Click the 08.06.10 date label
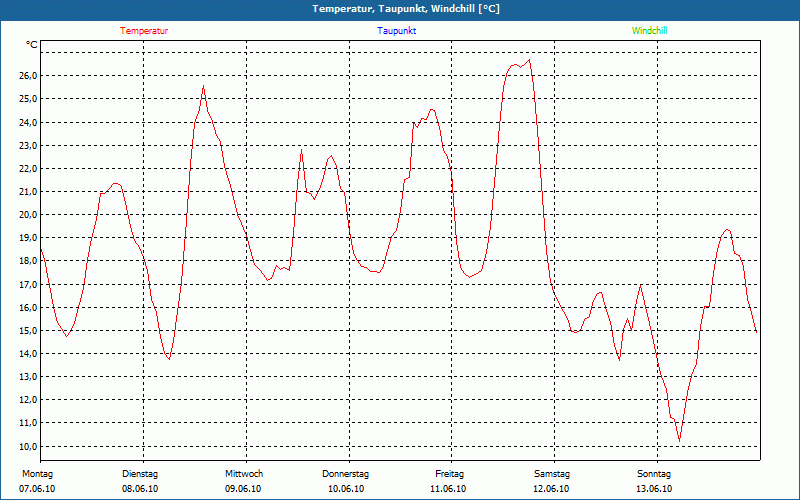 click(x=140, y=489)
